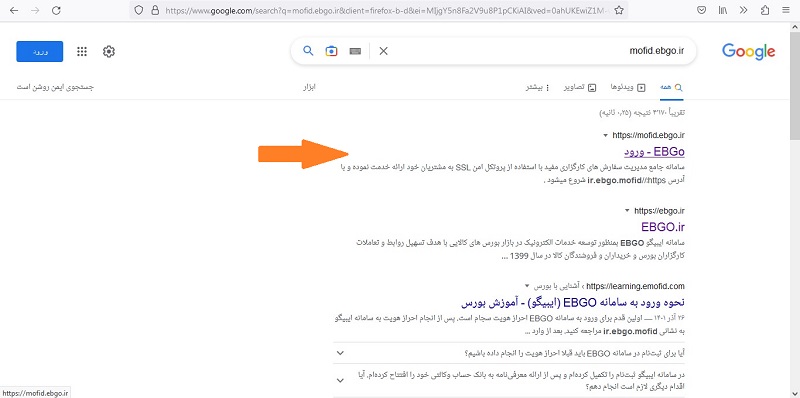Expand the question about ثبت‌نام and bank account
This screenshot has height=398, width=800.
(x=509, y=380)
